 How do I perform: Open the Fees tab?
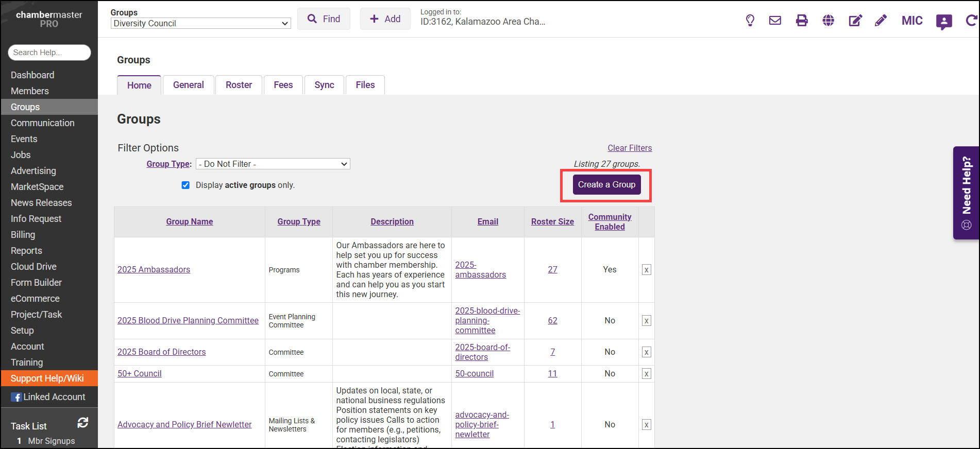[283, 85]
